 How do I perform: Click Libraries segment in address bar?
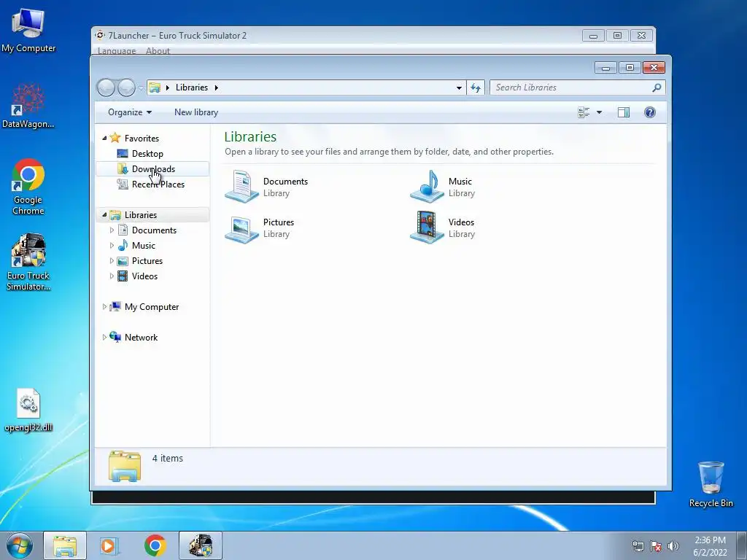tap(192, 87)
